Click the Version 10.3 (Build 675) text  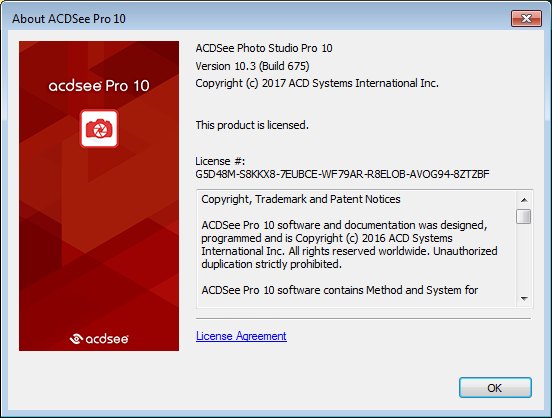tap(252, 66)
